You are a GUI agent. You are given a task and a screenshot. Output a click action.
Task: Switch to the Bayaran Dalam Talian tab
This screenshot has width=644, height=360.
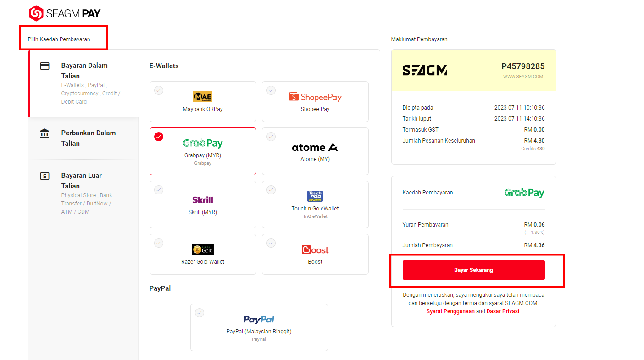tap(83, 83)
